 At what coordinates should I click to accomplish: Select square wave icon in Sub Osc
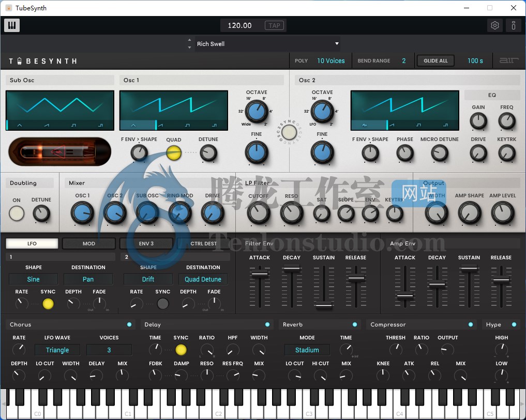(73, 126)
